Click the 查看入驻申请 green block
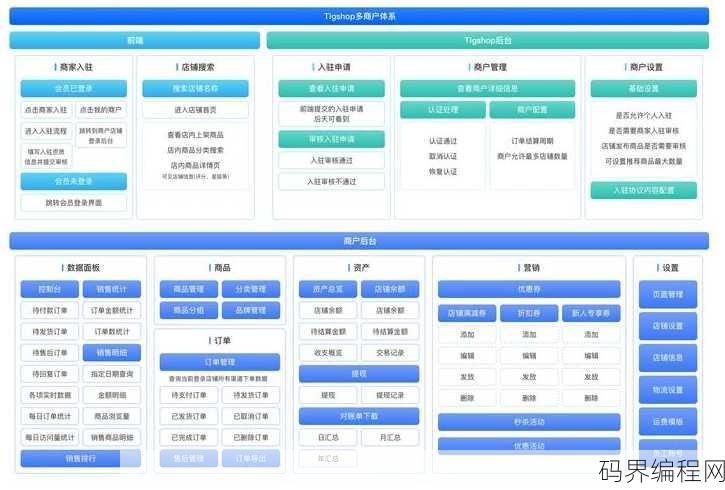This screenshot has height=490, width=725. tap(331, 88)
